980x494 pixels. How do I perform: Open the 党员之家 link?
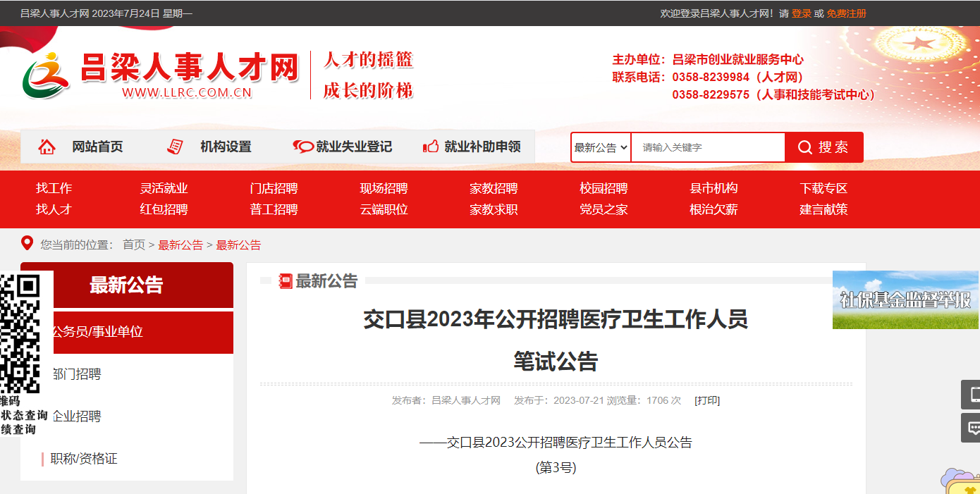tap(604, 209)
